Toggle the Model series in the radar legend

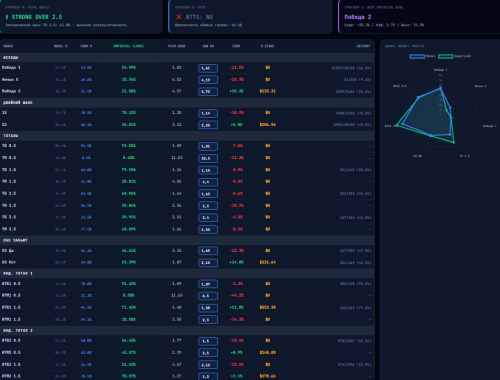(417, 56)
